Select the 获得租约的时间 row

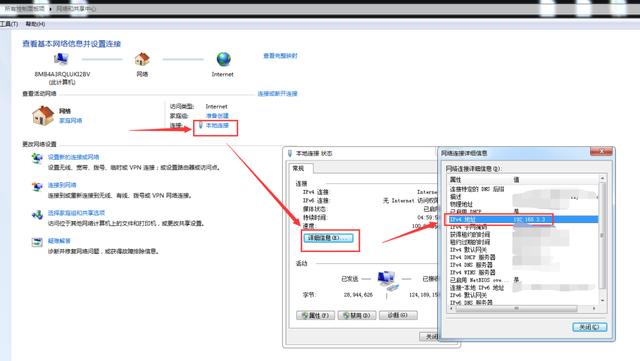point(523,234)
